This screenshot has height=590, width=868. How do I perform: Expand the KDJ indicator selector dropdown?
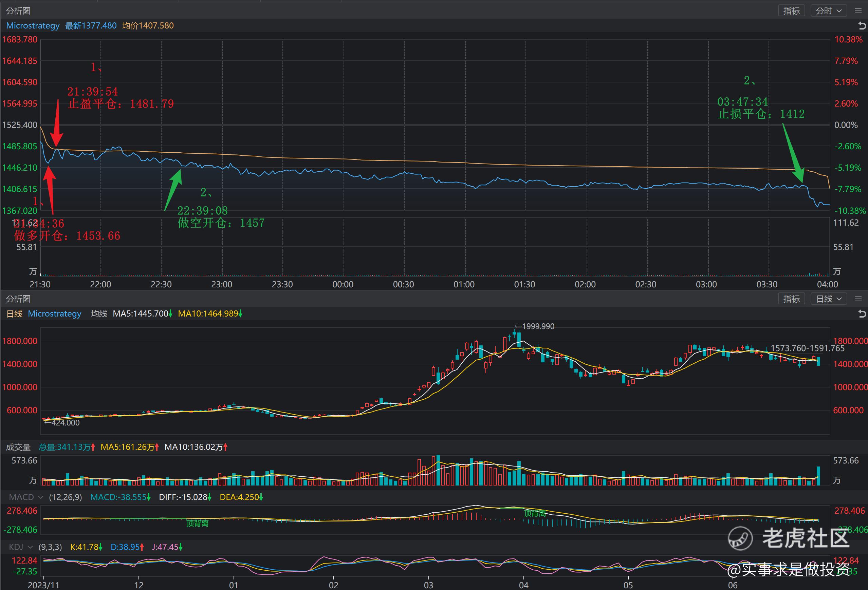[x=21, y=547]
